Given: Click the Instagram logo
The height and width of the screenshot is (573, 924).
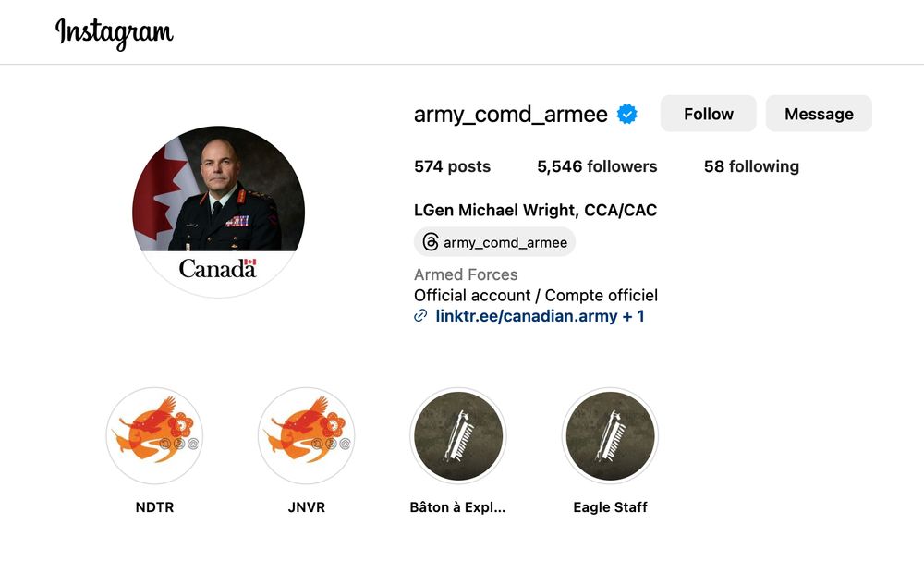Looking at the screenshot, I should [x=115, y=33].
